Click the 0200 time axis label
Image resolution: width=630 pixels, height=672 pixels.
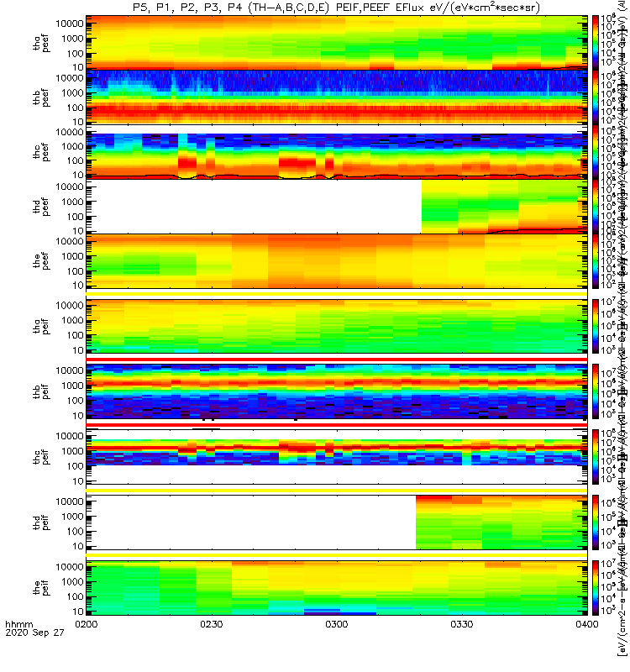pyautogui.click(x=87, y=624)
